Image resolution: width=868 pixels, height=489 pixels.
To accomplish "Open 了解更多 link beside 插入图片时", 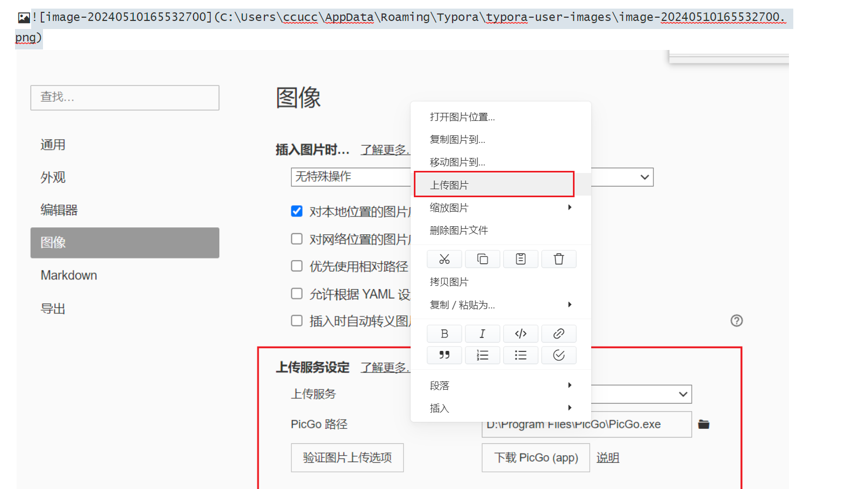I will coord(385,150).
